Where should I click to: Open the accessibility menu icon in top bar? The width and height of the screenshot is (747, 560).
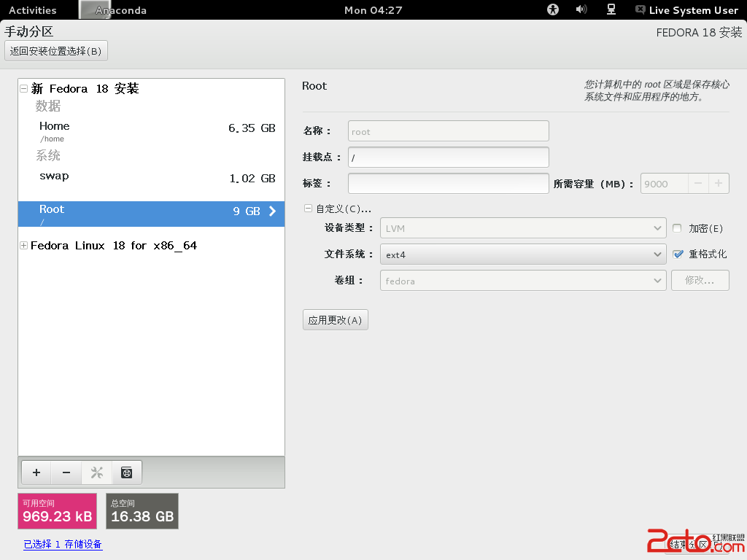click(x=553, y=9)
